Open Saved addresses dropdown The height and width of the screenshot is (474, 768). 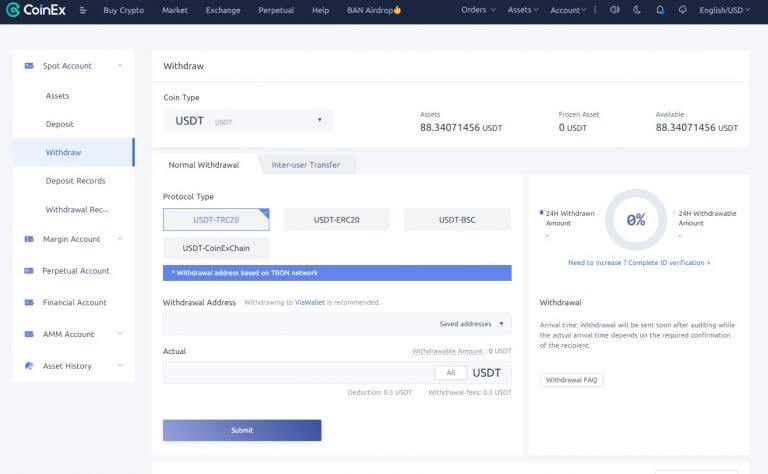[x=471, y=324]
